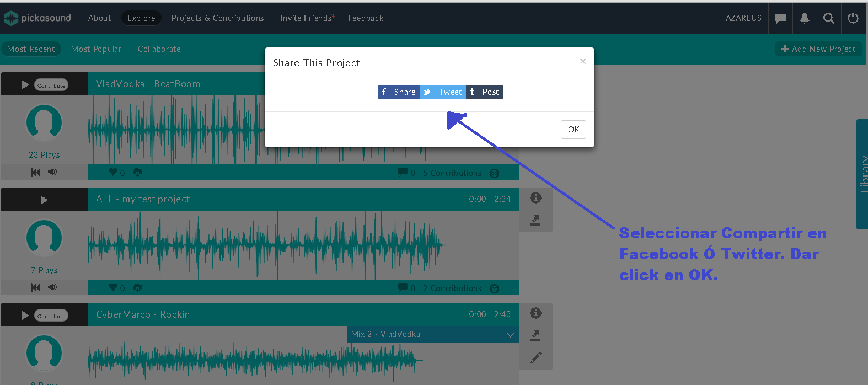
Task: Post this project to Tumblr
Action: 485,92
